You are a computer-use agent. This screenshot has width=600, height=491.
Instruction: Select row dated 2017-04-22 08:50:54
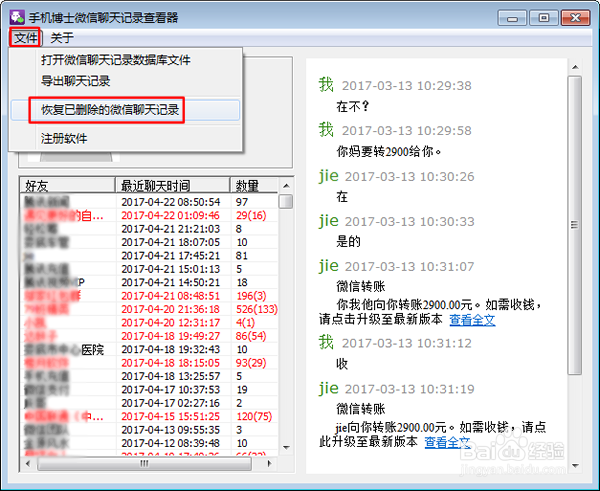[149, 202]
